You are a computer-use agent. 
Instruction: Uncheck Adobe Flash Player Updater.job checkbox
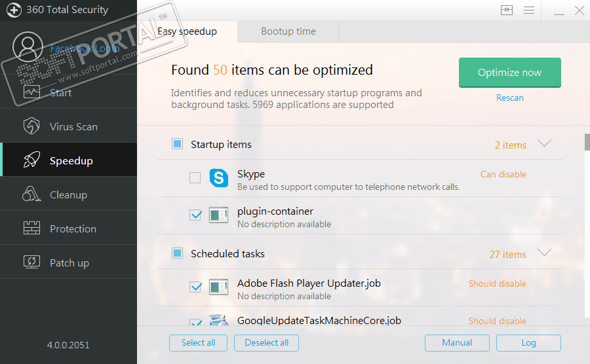click(x=195, y=287)
